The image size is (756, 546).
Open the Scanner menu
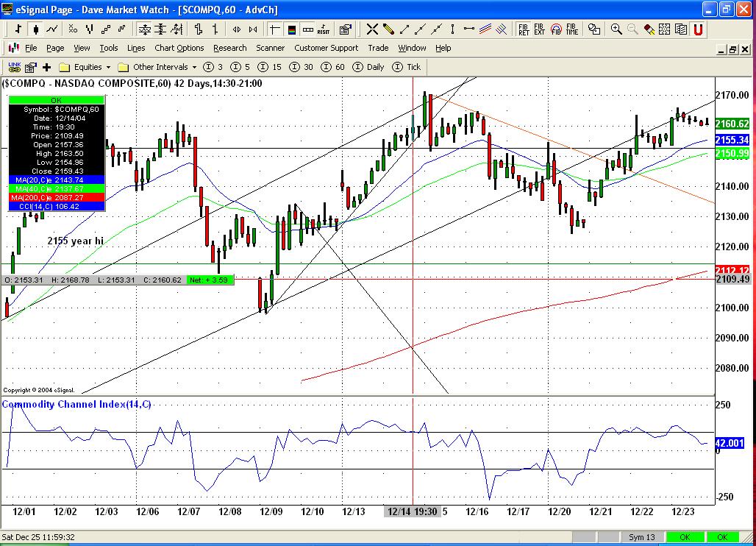(x=270, y=49)
